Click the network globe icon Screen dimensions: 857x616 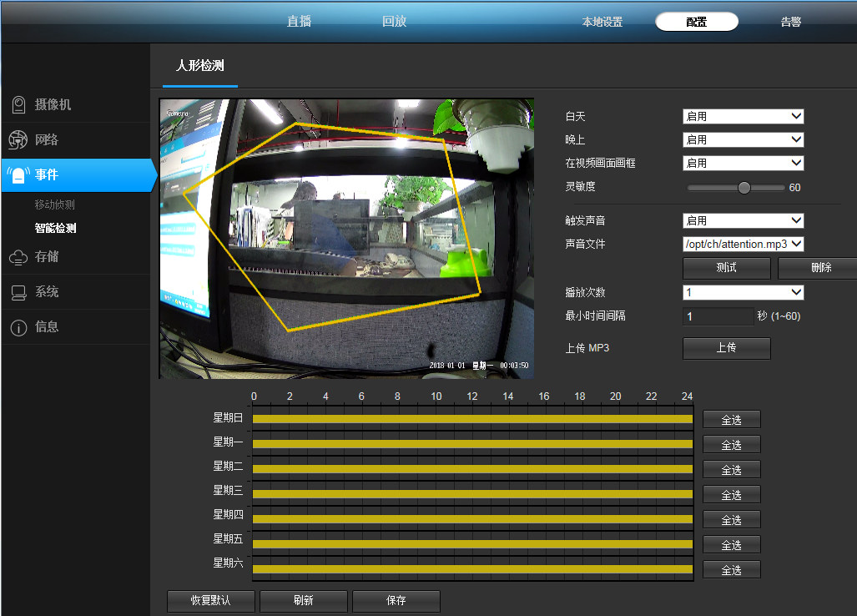tap(18, 140)
